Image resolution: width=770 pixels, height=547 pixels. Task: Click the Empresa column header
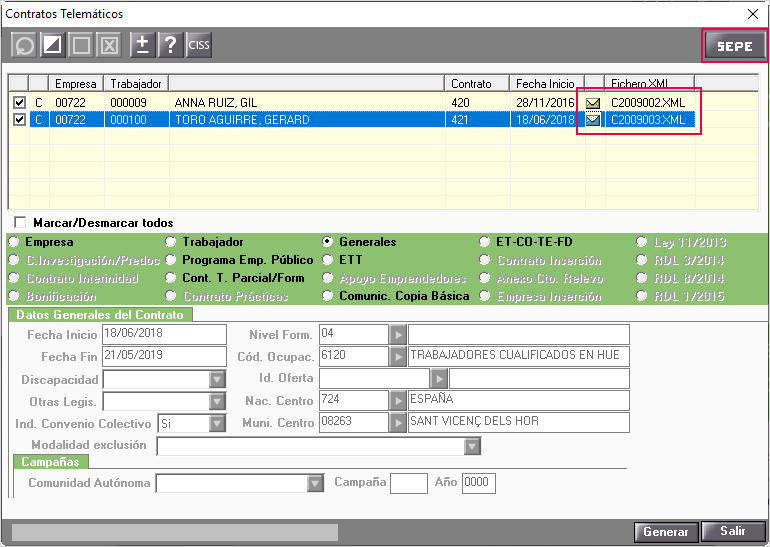pyautogui.click(x=76, y=83)
